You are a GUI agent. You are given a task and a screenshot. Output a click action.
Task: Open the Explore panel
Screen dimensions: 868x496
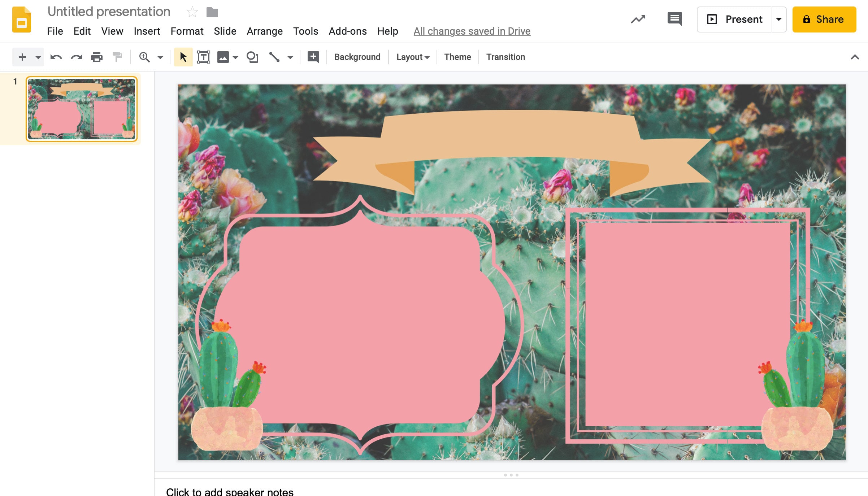tap(638, 19)
